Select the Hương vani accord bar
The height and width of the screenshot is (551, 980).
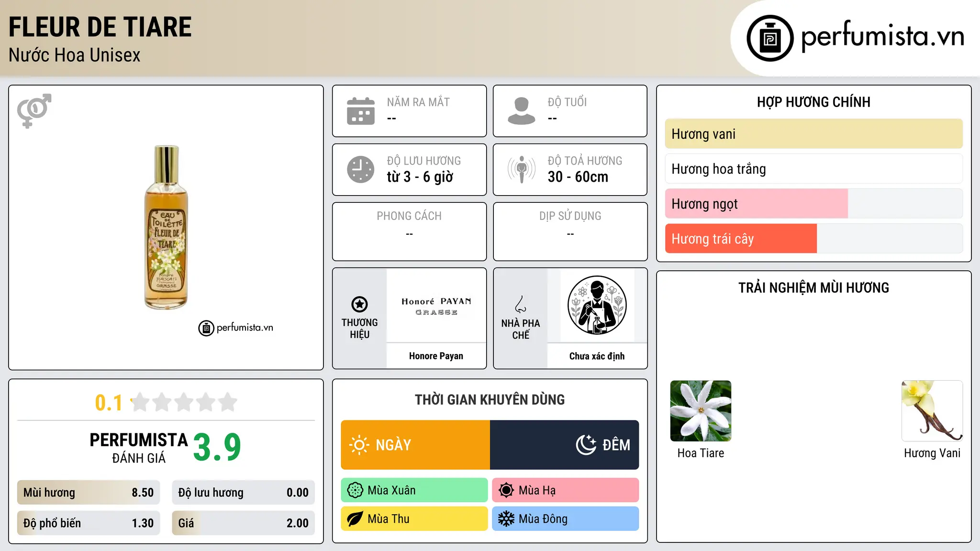pyautogui.click(x=814, y=134)
